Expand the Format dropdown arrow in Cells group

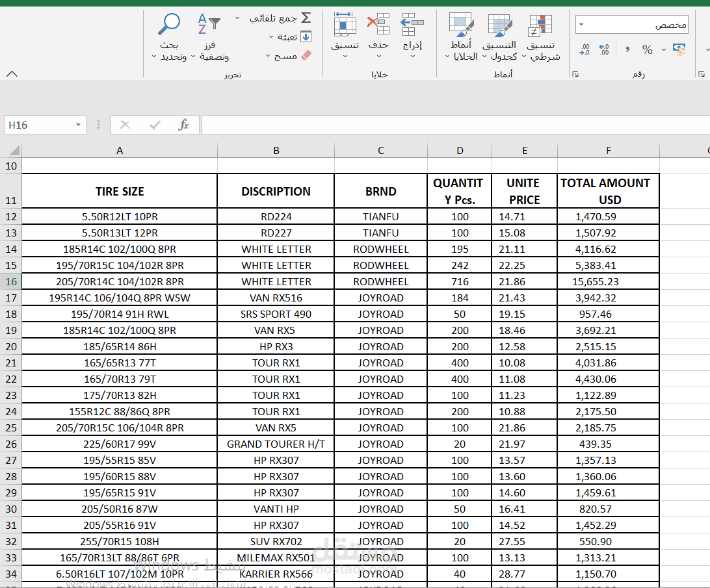(x=345, y=57)
